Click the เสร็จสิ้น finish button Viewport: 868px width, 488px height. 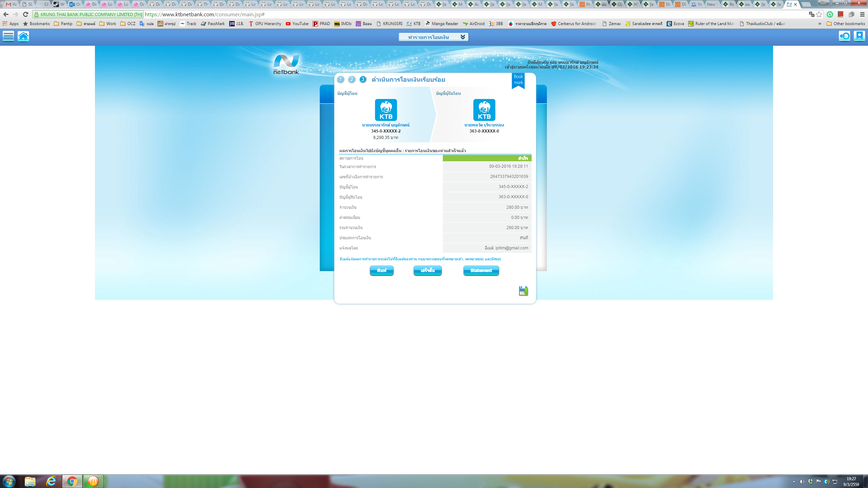pyautogui.click(x=428, y=270)
